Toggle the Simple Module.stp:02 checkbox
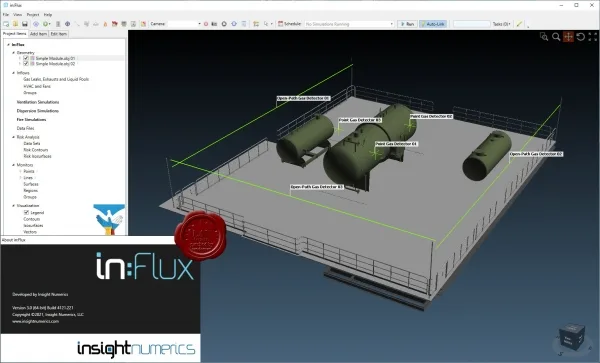The width and height of the screenshot is (600, 363). (26, 64)
